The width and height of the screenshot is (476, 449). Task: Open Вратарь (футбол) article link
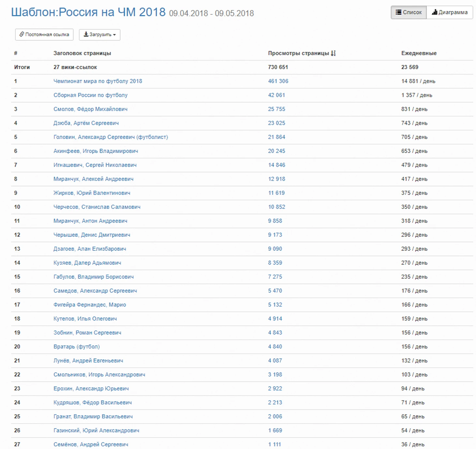pyautogui.click(x=77, y=347)
